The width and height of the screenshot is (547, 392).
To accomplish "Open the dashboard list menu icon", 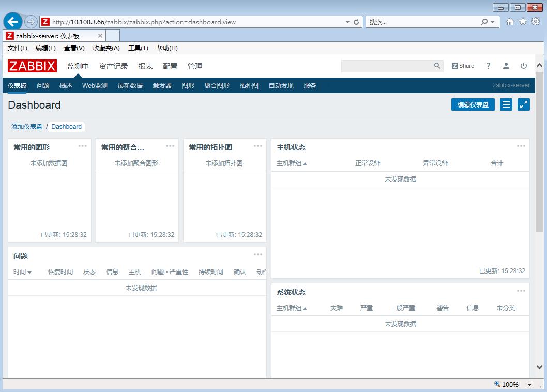I will click(x=506, y=104).
